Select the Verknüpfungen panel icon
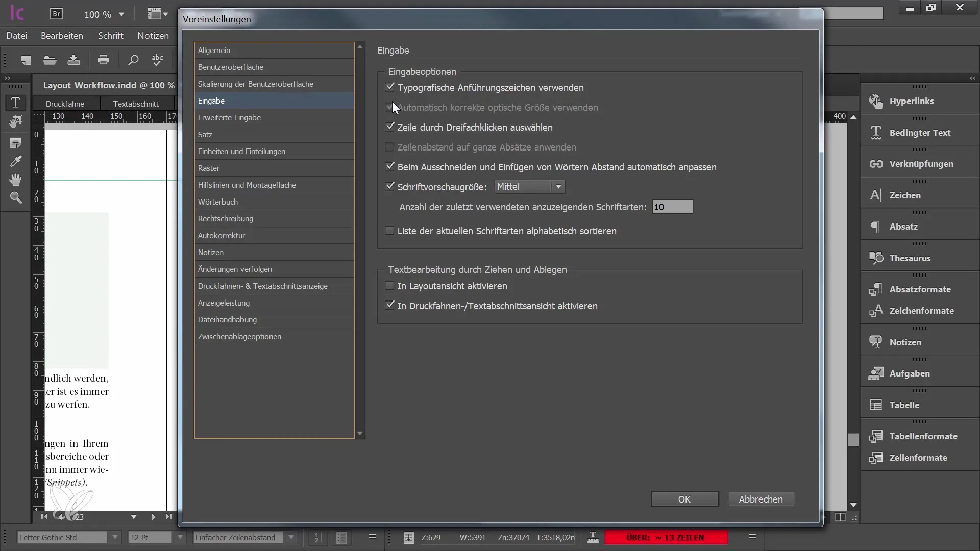Image resolution: width=980 pixels, height=551 pixels. click(x=877, y=163)
